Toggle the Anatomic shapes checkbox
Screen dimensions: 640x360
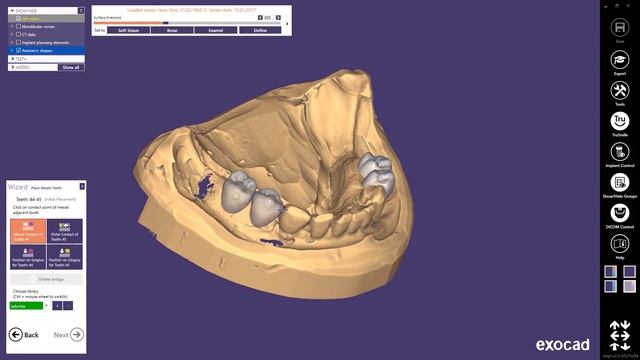point(18,51)
